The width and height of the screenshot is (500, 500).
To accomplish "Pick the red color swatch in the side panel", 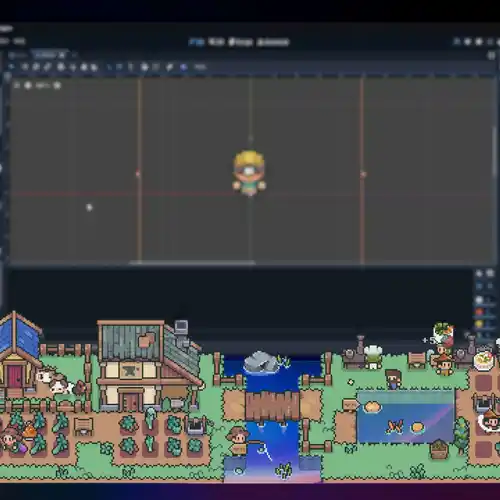I will pyautogui.click(x=479, y=312).
